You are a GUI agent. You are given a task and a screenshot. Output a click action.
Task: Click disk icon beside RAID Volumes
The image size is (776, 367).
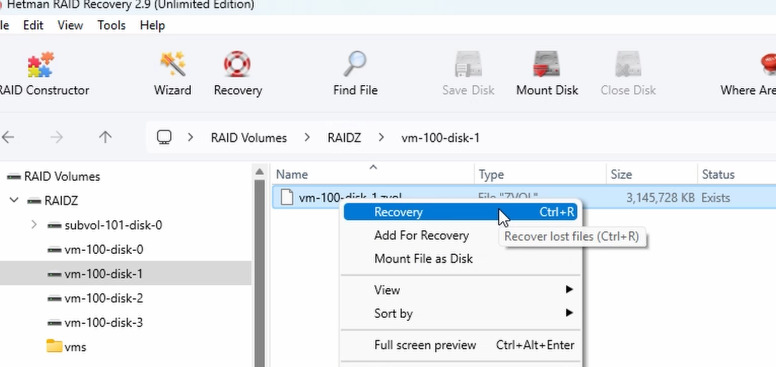[x=14, y=177]
